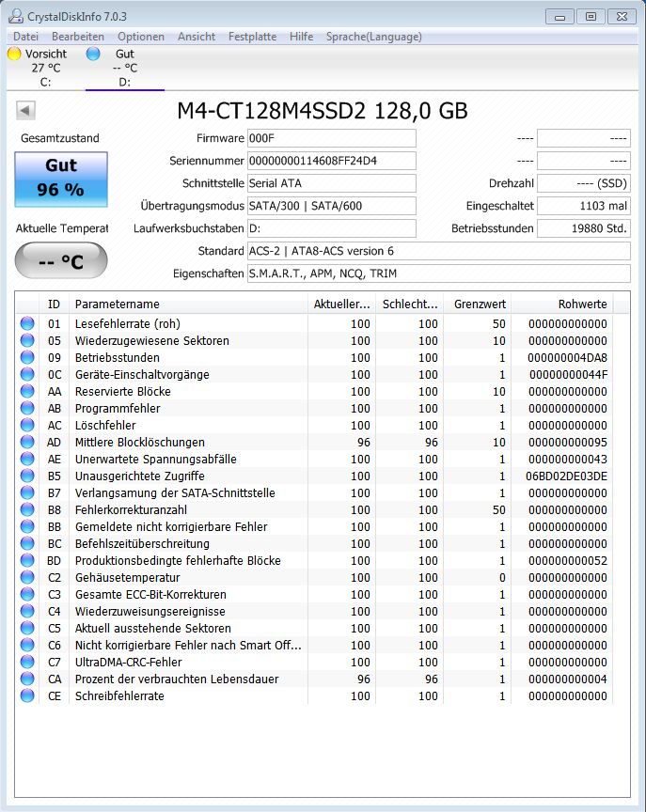This screenshot has width=646, height=812.
Task: Open the Datei menu
Action: point(26,37)
